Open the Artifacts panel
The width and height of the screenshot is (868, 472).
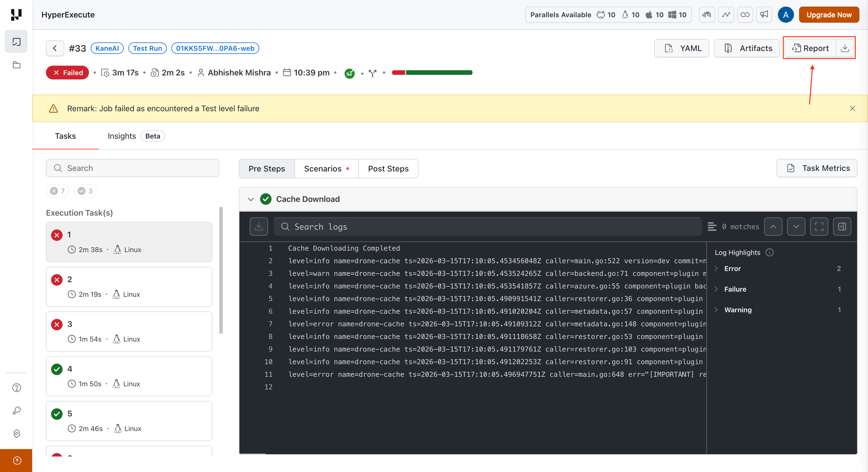pos(747,48)
